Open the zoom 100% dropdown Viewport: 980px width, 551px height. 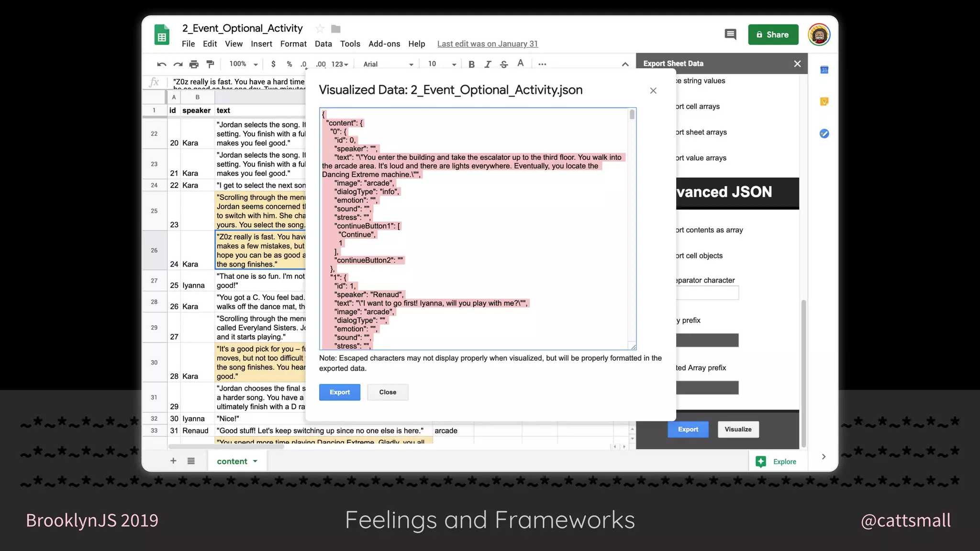[x=244, y=64]
